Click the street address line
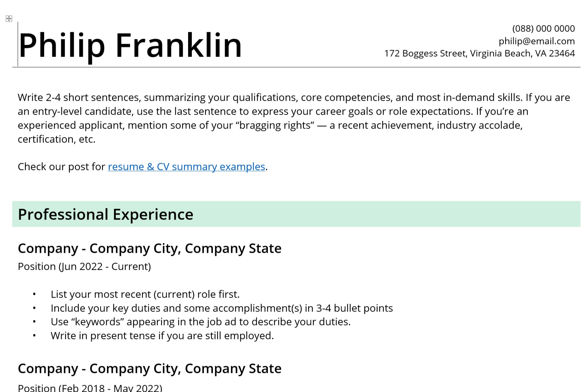This screenshot has width=588, height=392. tap(480, 53)
